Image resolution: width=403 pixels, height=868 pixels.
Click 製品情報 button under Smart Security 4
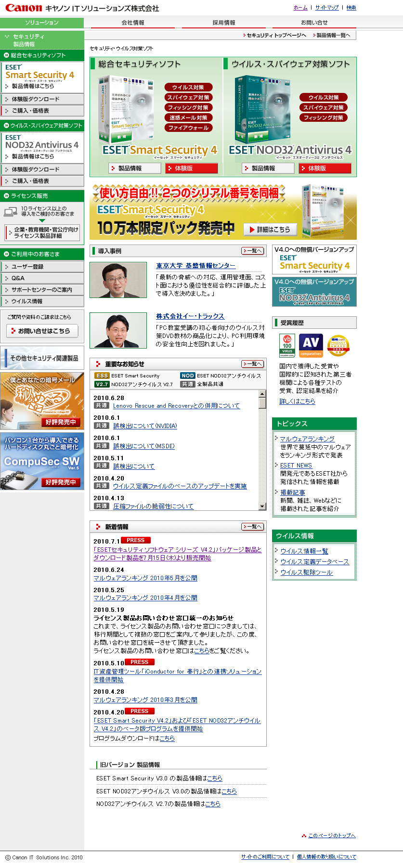135,168
